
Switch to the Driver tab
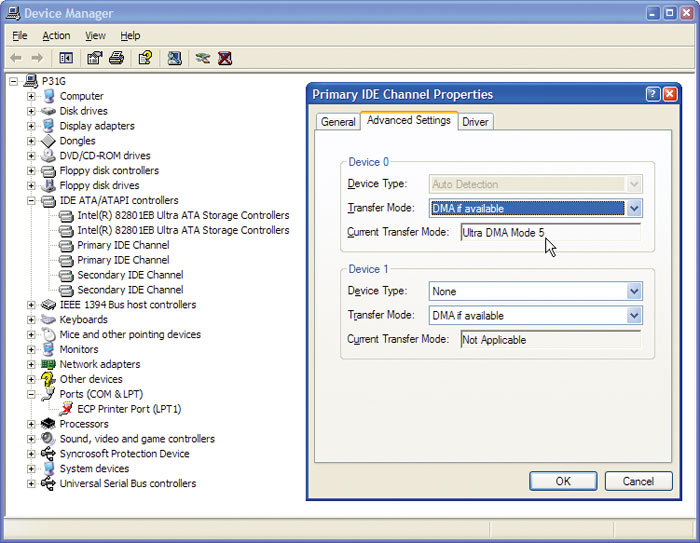click(475, 122)
